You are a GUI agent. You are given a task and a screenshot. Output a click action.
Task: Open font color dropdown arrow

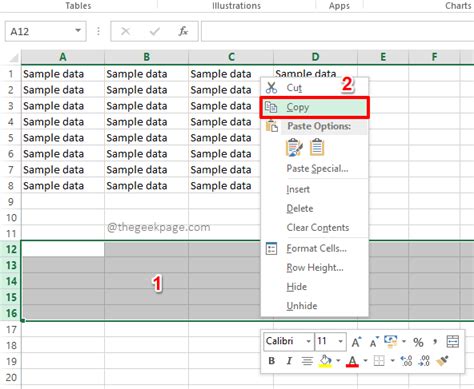coord(365,361)
